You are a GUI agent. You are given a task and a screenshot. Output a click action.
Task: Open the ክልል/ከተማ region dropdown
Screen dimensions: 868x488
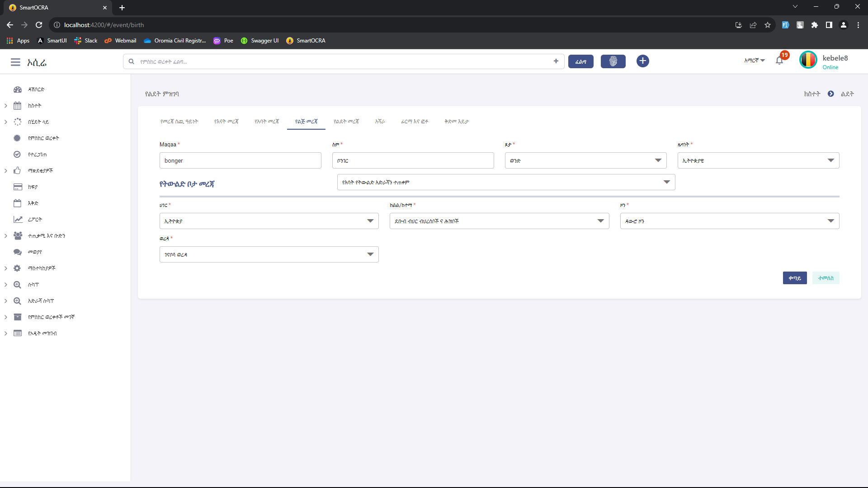(x=499, y=221)
